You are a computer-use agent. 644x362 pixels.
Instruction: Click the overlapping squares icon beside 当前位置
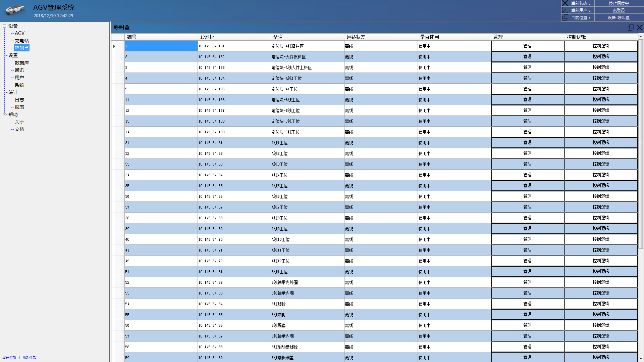pos(565,17)
